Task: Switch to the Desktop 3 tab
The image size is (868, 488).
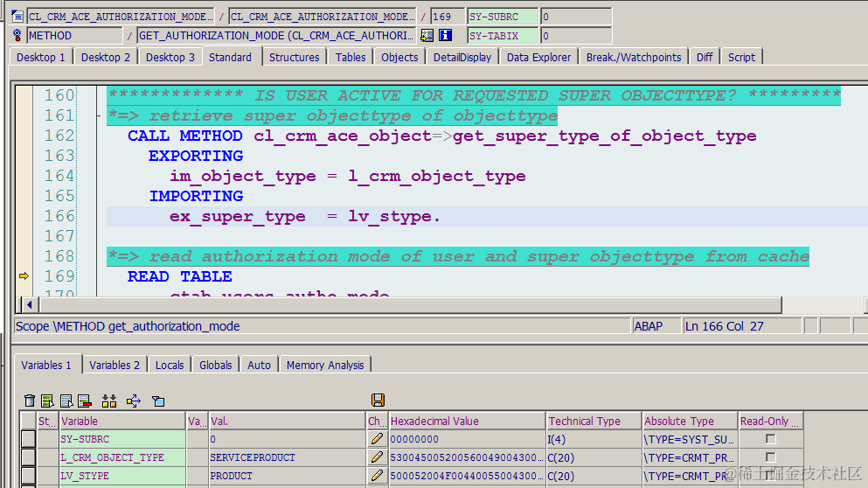Action: pyautogui.click(x=170, y=57)
